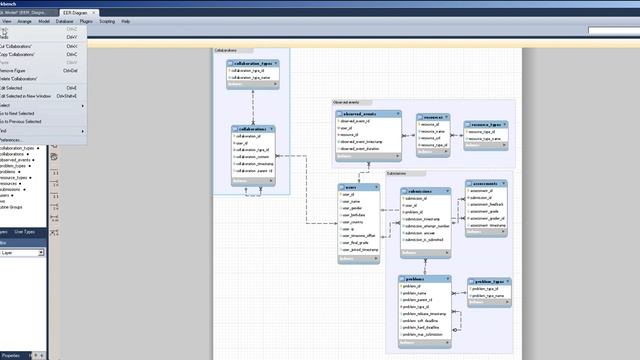Expand Indexes section of problems table
Screen dimensions: 640x360
447,343
